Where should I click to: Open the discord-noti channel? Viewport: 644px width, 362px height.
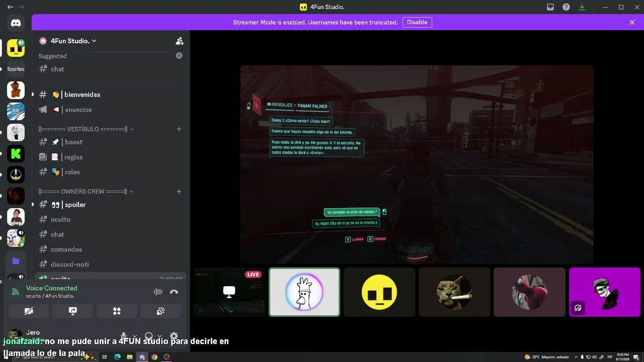point(110,264)
